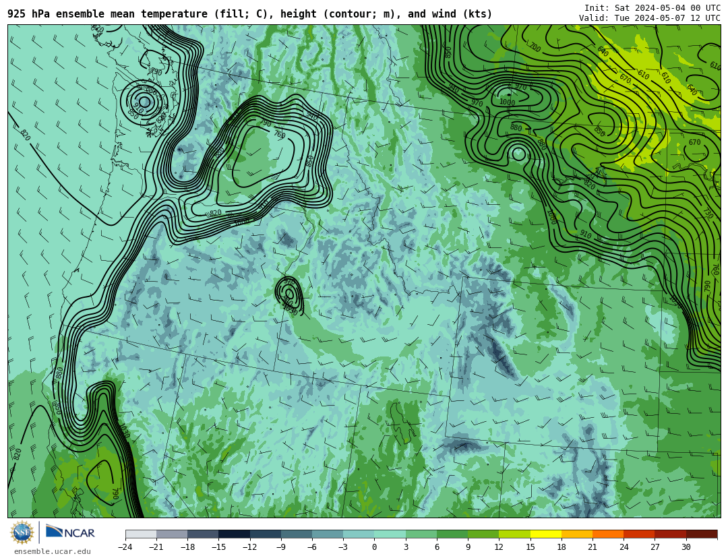Click the 21 colorbar tick label
The height and width of the screenshot is (560, 728).
coord(593,547)
